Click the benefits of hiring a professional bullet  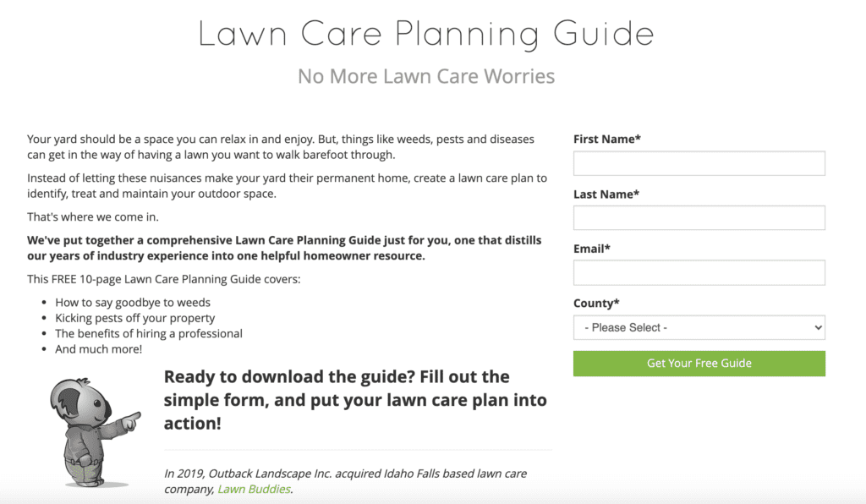pyautogui.click(x=149, y=333)
